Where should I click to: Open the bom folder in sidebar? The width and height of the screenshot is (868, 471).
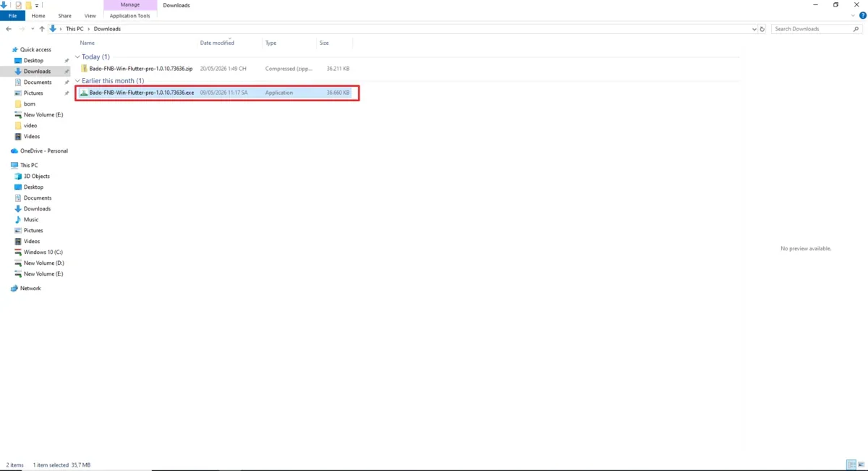(x=29, y=103)
